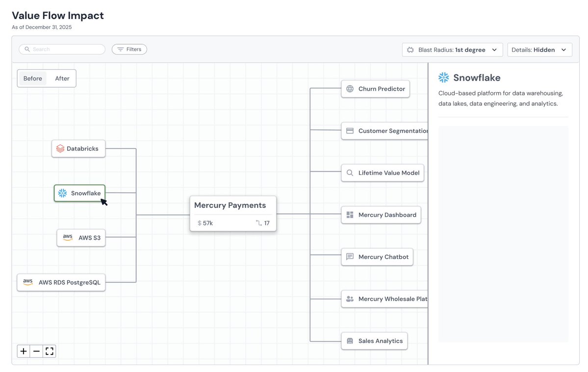Click the Mercury Chatbot label
588x372 pixels.
tap(383, 257)
